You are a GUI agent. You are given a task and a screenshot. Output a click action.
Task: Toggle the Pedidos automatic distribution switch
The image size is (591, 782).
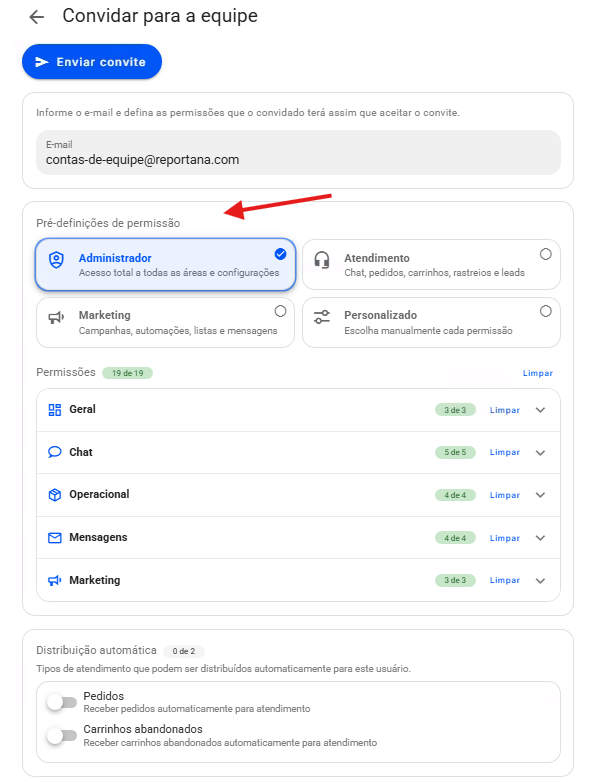[x=62, y=702]
